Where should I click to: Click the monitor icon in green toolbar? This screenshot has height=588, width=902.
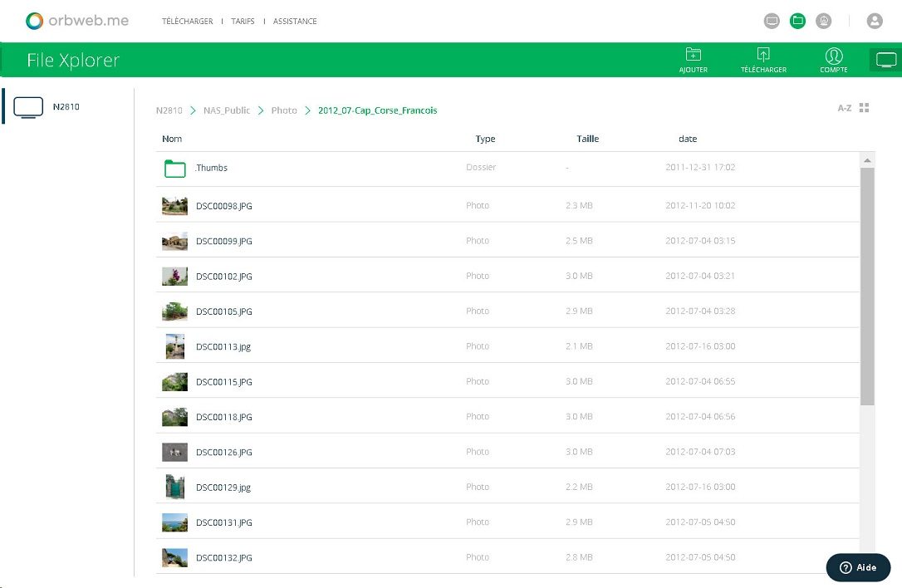coord(886,60)
